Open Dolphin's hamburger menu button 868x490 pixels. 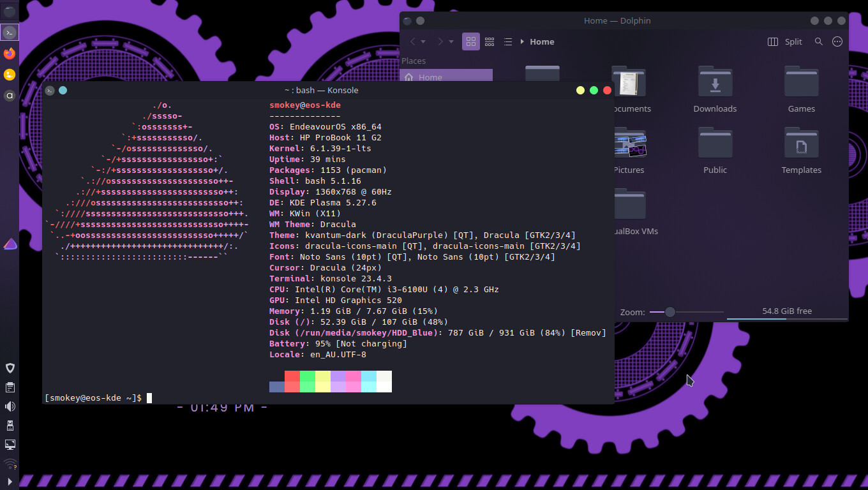(837, 41)
